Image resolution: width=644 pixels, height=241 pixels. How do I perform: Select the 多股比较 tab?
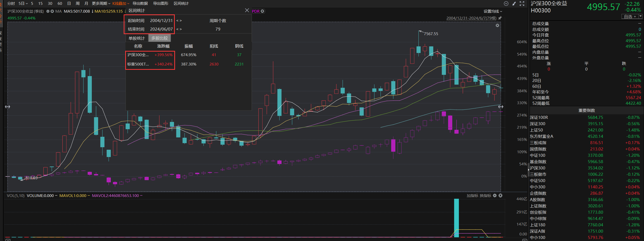(x=159, y=38)
